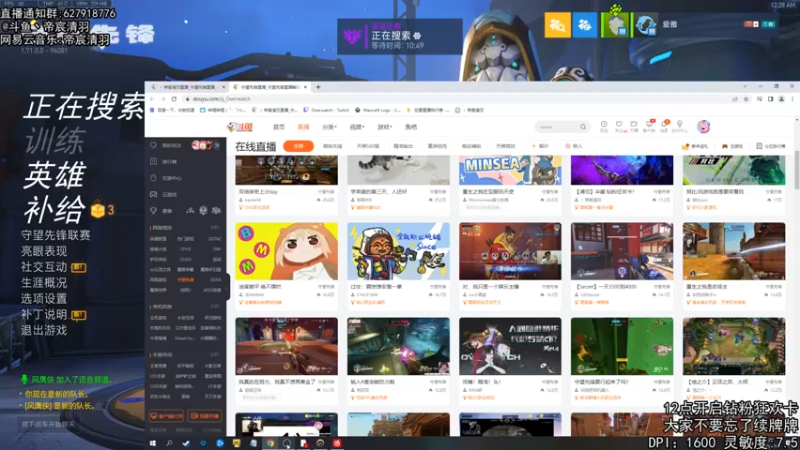Select 直播 in Douyu navigation
This screenshot has width=800, height=450.
304,127
